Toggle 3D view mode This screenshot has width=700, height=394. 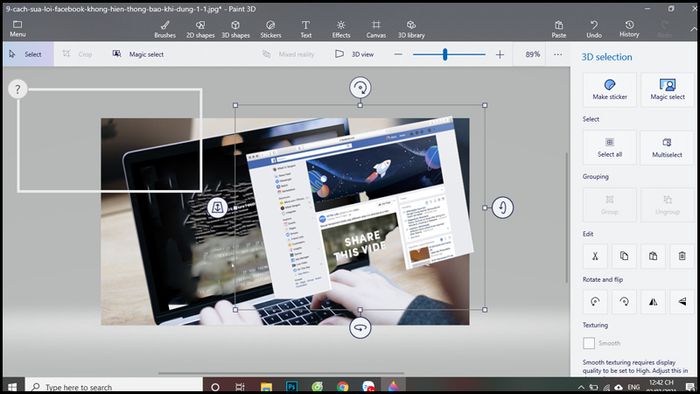point(354,54)
